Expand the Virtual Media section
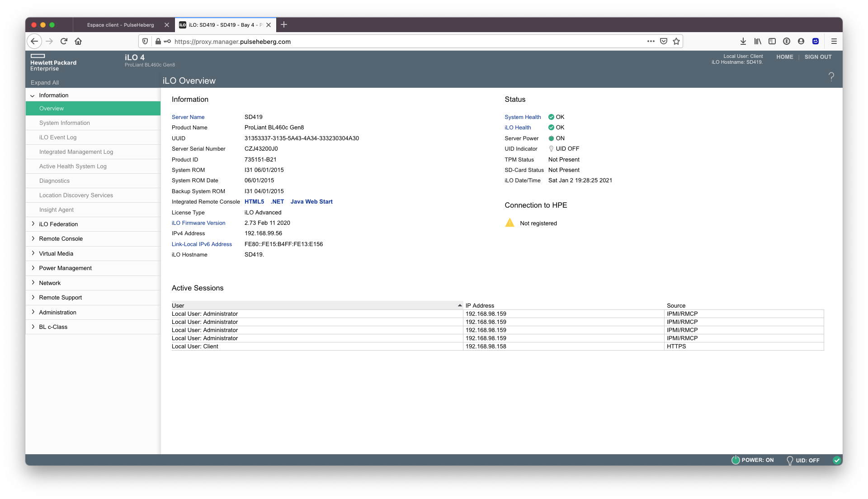Image resolution: width=868 pixels, height=499 pixels. pyautogui.click(x=33, y=253)
